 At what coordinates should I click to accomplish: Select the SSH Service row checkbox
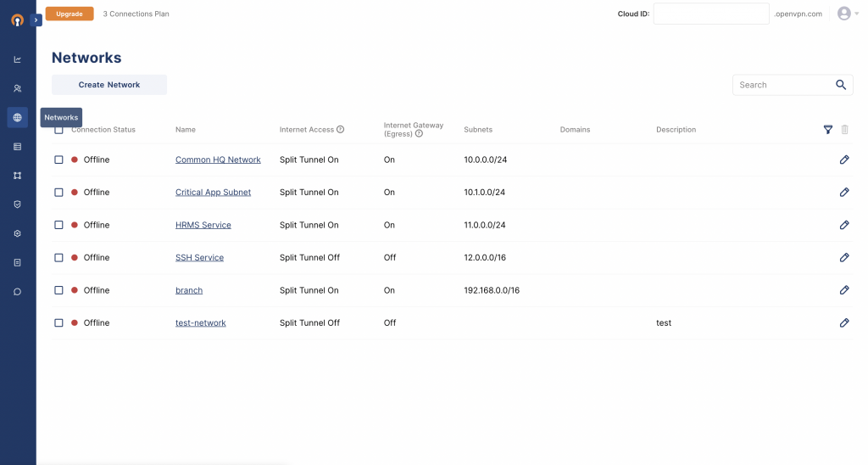coord(58,258)
